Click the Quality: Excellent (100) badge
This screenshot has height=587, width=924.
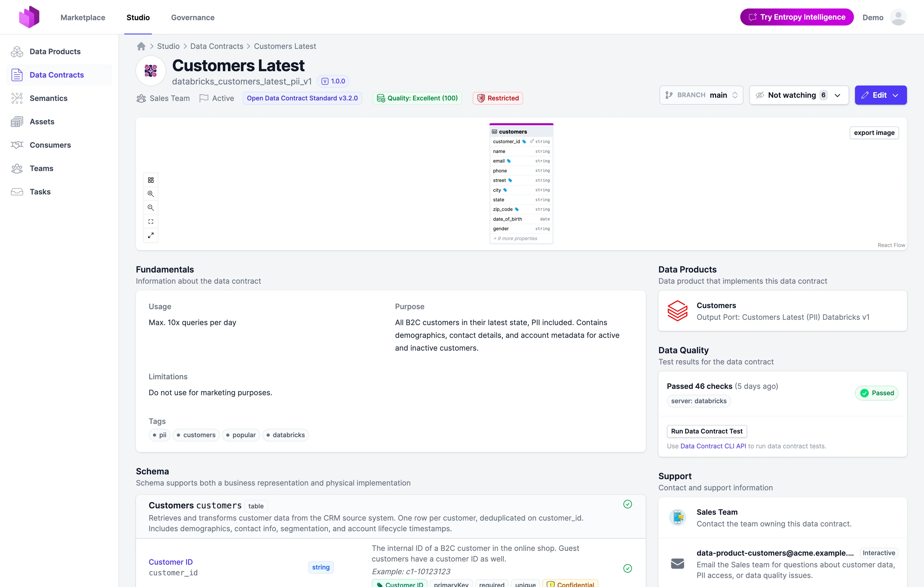click(x=417, y=98)
